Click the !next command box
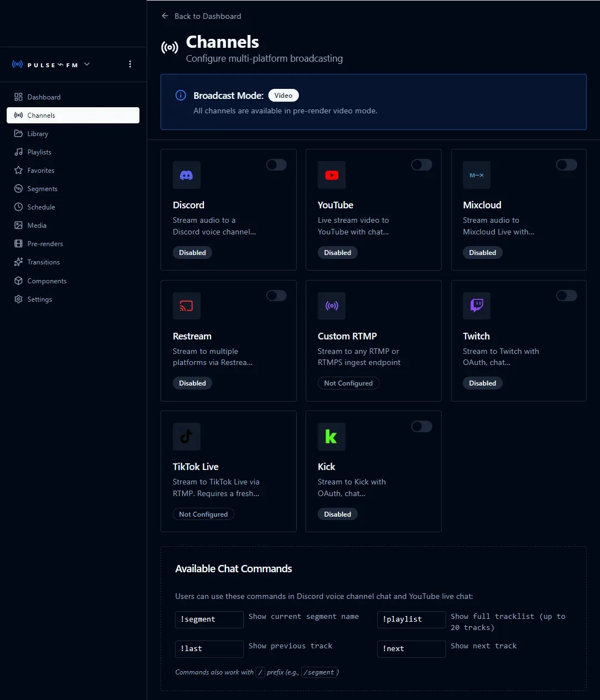 (412, 649)
